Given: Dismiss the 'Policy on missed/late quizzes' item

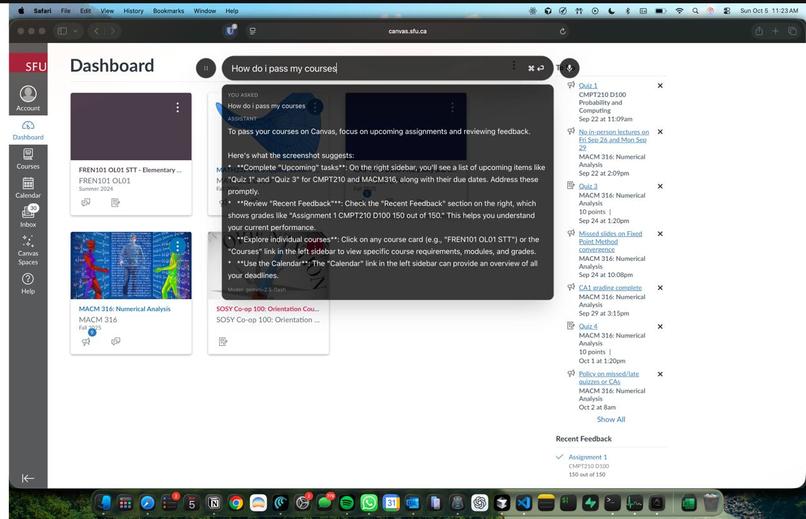Looking at the screenshot, I should pyautogui.click(x=660, y=374).
